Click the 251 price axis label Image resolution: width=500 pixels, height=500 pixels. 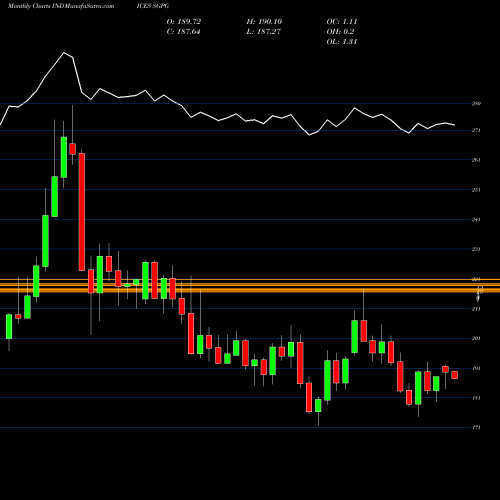[x=476, y=190]
